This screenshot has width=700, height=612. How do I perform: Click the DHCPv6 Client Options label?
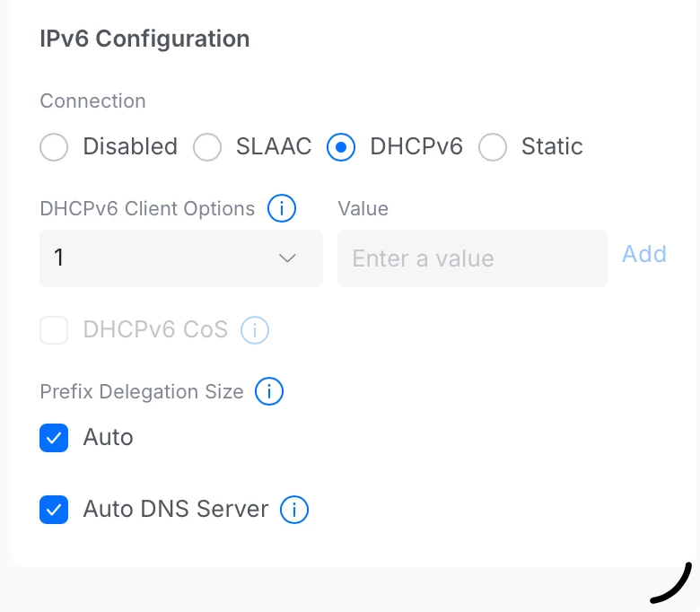click(x=147, y=209)
